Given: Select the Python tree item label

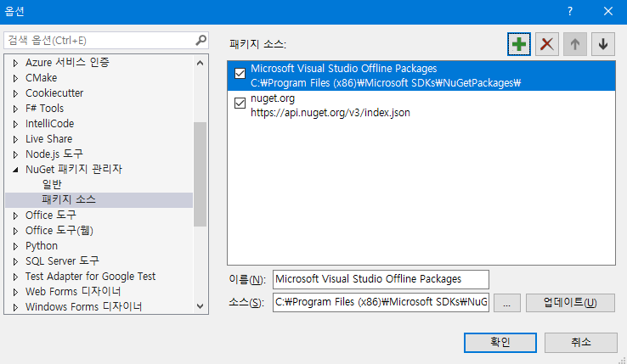Looking at the screenshot, I should coord(42,246).
